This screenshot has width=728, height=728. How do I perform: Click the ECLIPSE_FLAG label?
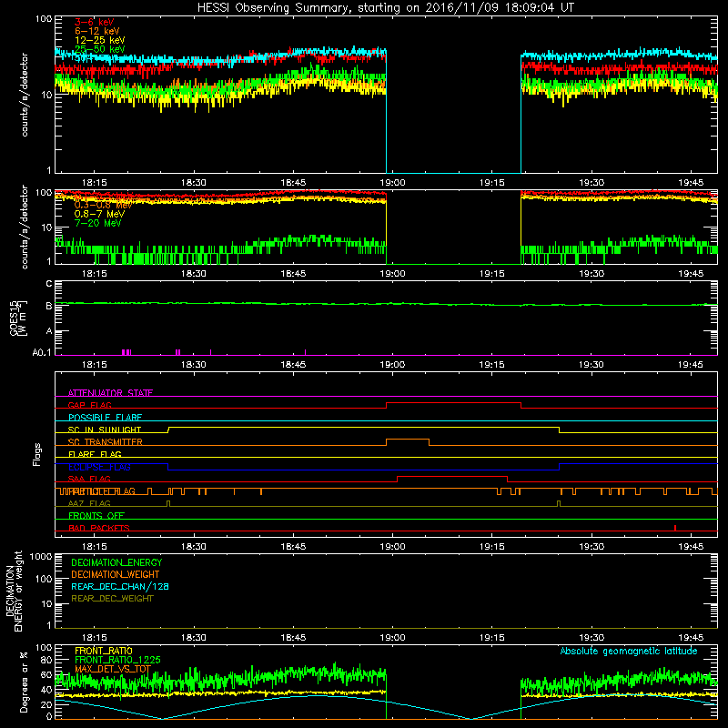point(99,467)
